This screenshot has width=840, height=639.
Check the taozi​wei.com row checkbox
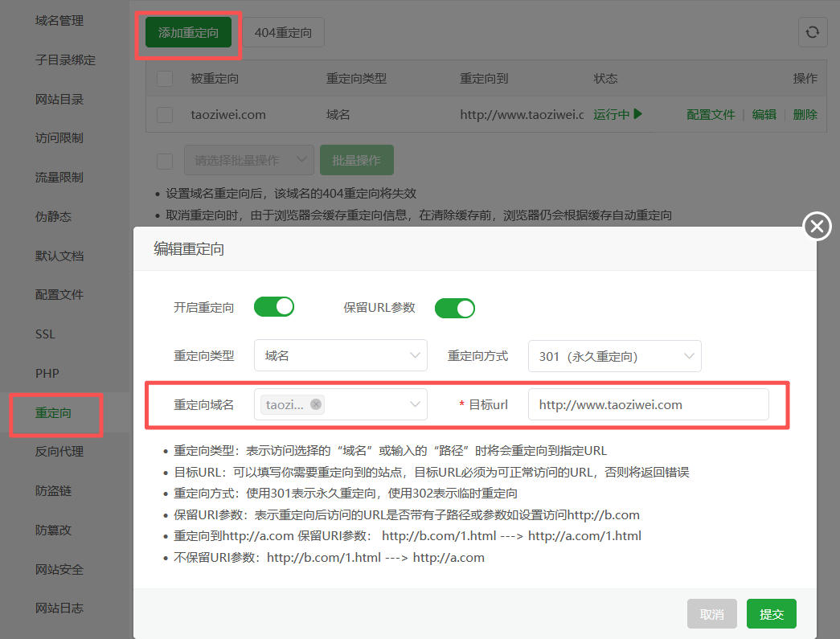[x=165, y=115]
